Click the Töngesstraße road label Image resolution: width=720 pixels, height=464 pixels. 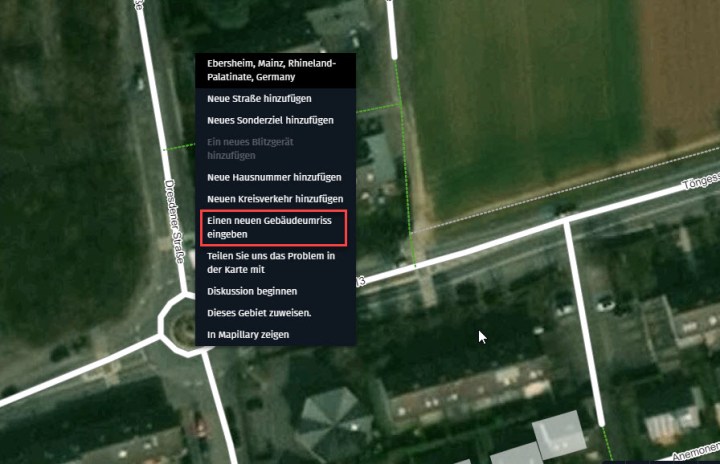(702, 181)
